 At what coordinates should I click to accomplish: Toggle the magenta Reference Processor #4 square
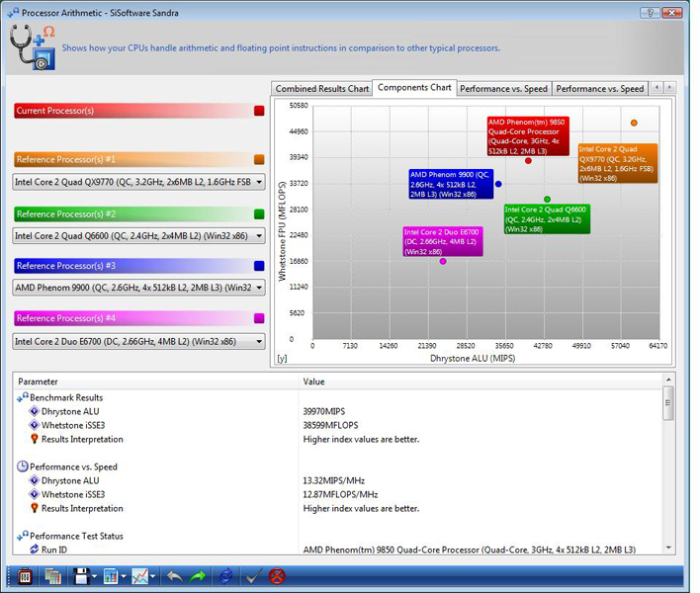pos(259,318)
